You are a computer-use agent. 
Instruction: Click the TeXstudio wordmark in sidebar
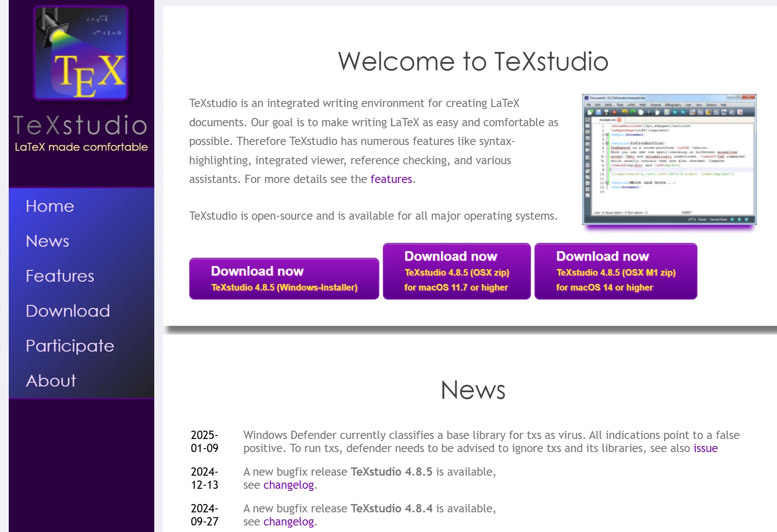point(80,126)
